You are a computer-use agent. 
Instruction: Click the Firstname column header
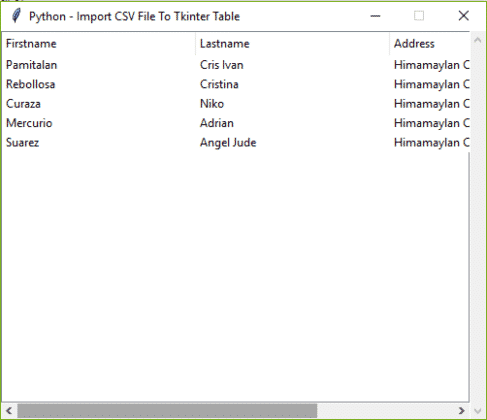tap(98, 44)
